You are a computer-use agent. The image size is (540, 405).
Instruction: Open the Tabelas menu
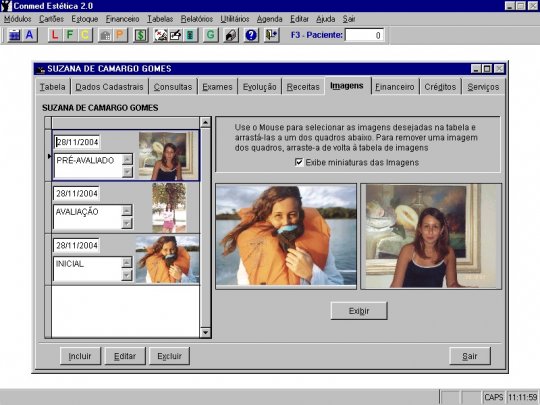point(160,19)
